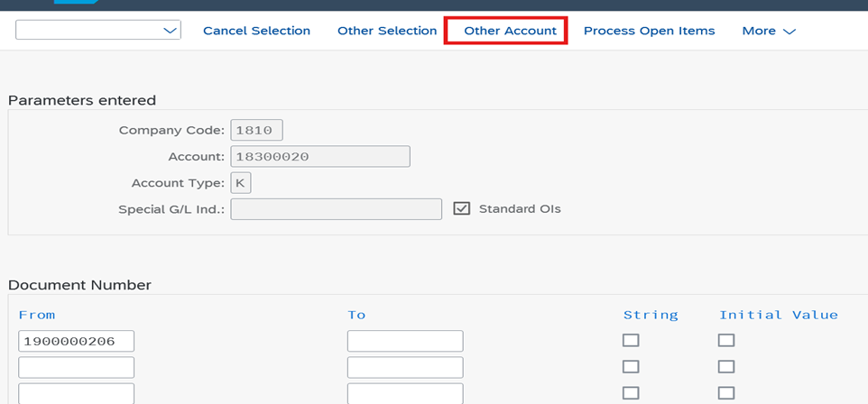Toggle the Standard OIs checkbox

[462, 208]
